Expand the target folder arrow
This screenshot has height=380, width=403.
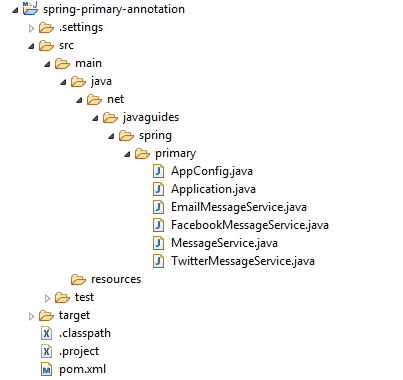(31, 316)
